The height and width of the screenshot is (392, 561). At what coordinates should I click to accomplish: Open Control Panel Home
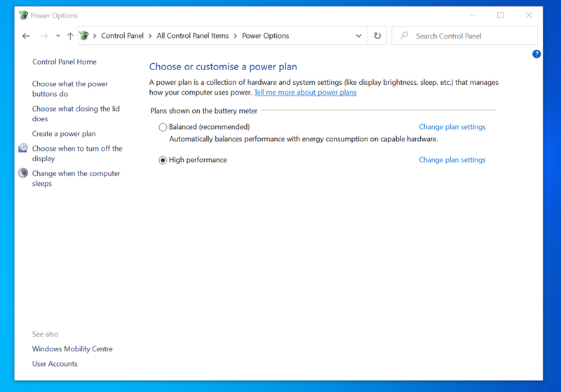[65, 62]
